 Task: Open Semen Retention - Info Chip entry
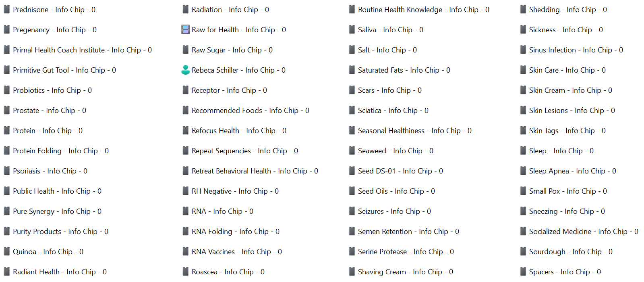tap(408, 232)
